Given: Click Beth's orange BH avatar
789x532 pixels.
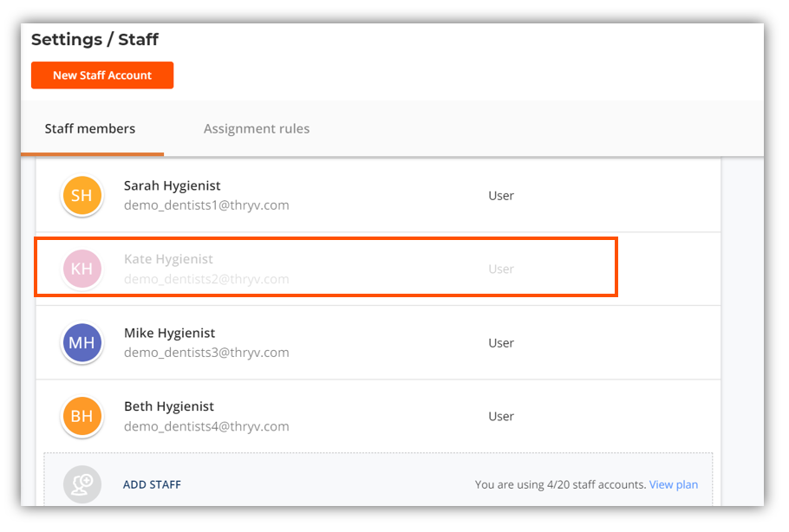Looking at the screenshot, I should point(82,417).
